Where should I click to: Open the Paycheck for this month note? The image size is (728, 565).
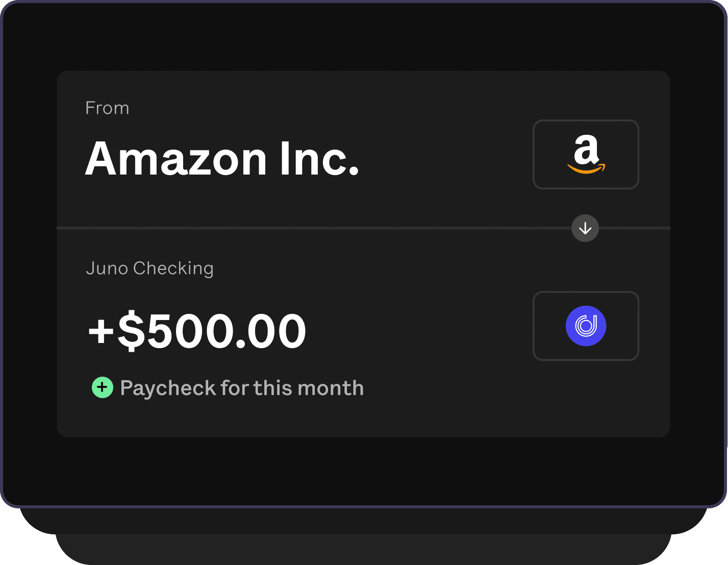coord(241,388)
